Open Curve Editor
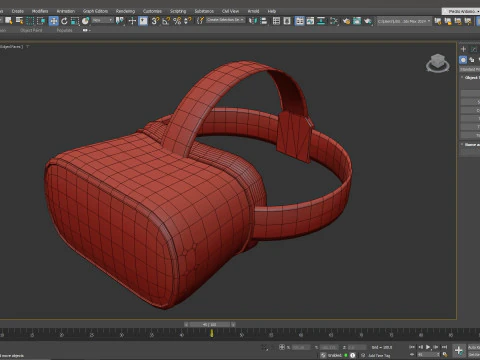The height and width of the screenshot is (360, 480). click(x=310, y=21)
